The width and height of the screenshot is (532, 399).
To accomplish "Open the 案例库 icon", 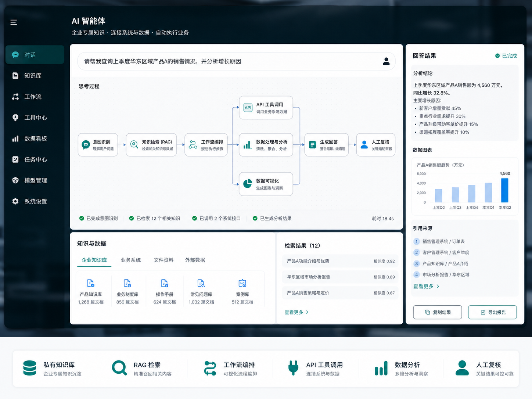I will click(x=242, y=283).
